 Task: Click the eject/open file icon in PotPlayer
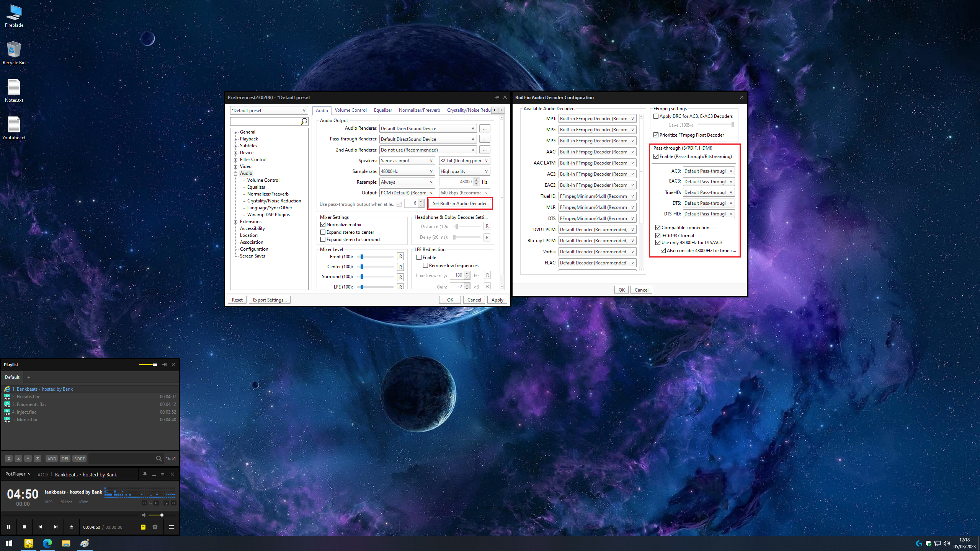pos(71,527)
